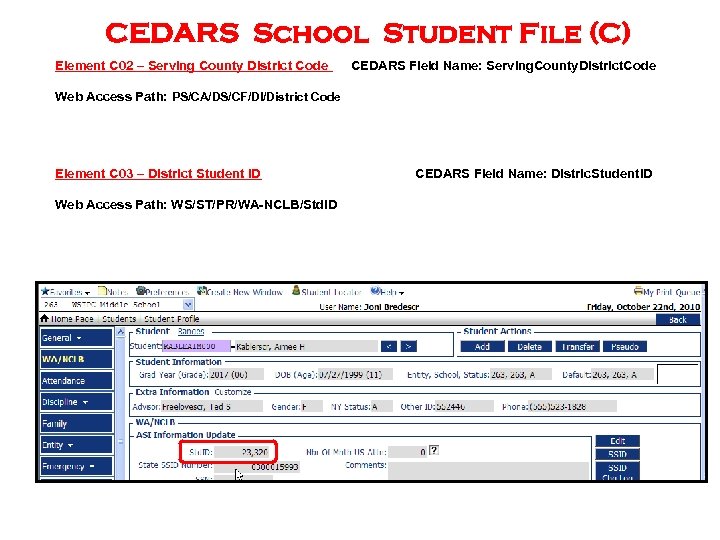Click the DOB field showing 1999

pyautogui.click(x=355, y=375)
